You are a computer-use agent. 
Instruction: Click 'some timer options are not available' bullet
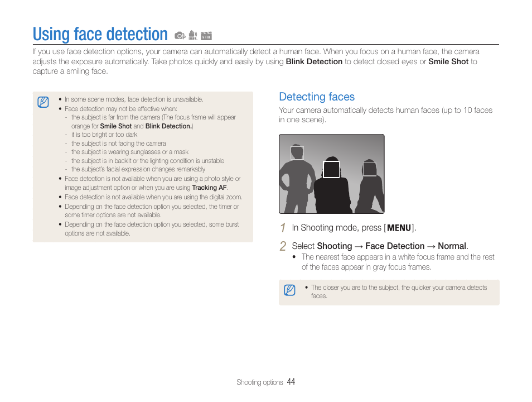coord(152,210)
